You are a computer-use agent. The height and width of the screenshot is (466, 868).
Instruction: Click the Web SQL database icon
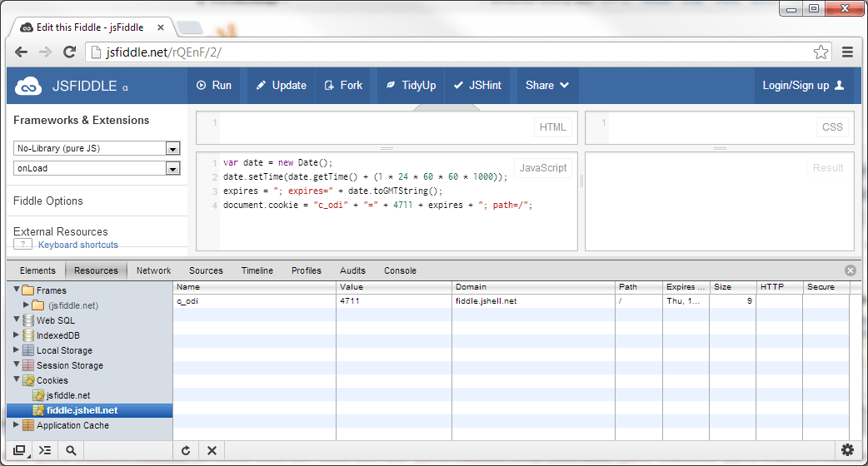click(x=28, y=320)
